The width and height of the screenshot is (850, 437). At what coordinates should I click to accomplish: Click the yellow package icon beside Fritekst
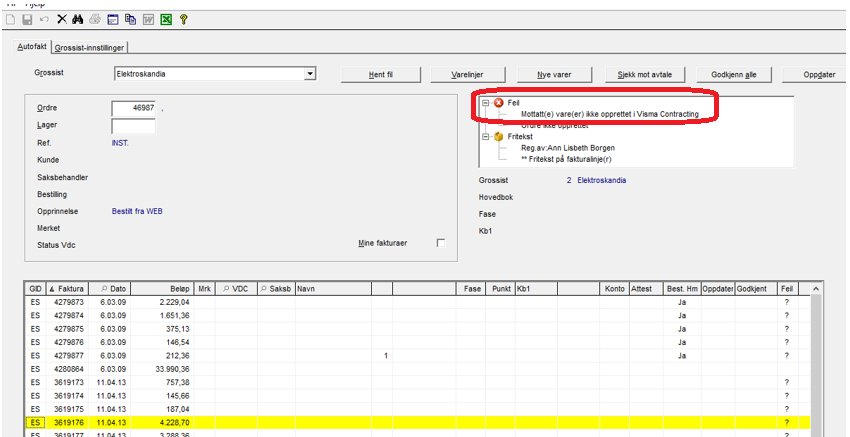coord(499,137)
